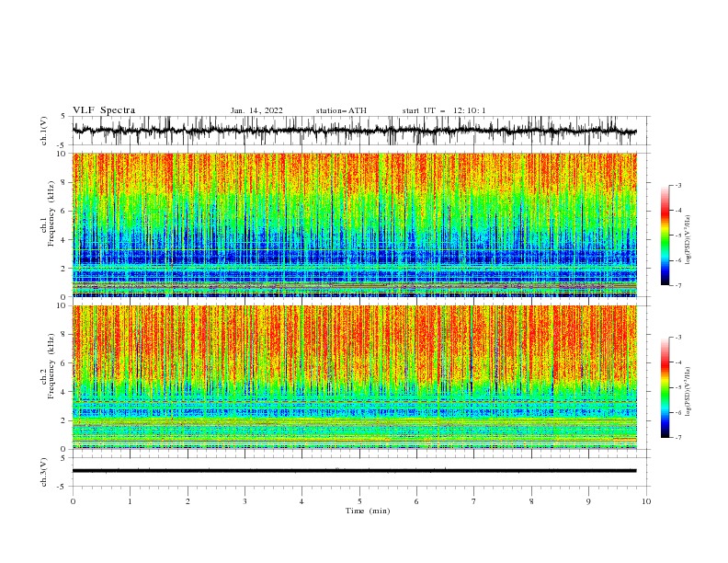Click time axis tick label "0"
Viewport: 728px width, 563px height.
pos(73,501)
